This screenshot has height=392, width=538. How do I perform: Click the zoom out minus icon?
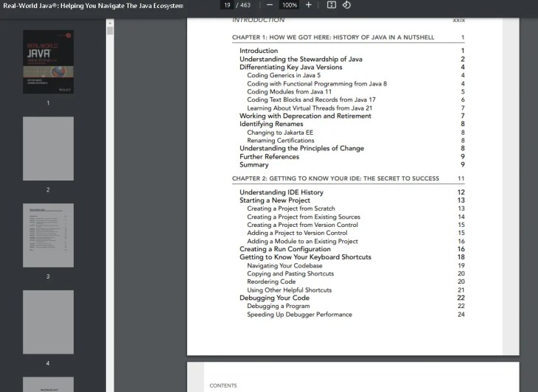pos(269,5)
